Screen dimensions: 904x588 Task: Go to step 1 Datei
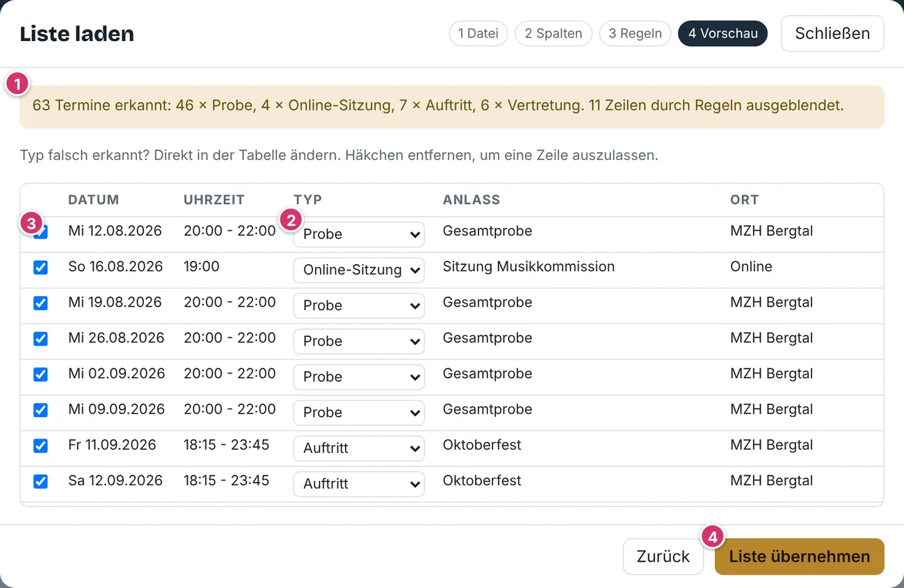pos(478,33)
